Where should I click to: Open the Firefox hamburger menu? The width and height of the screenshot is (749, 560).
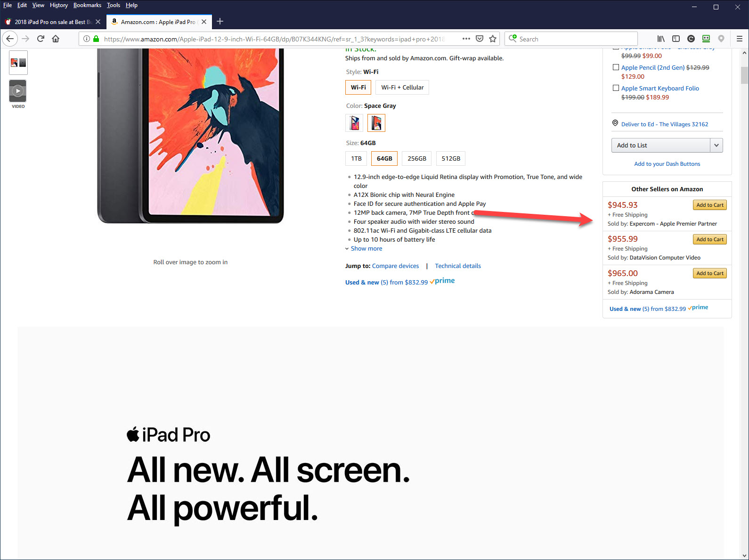pos(740,39)
